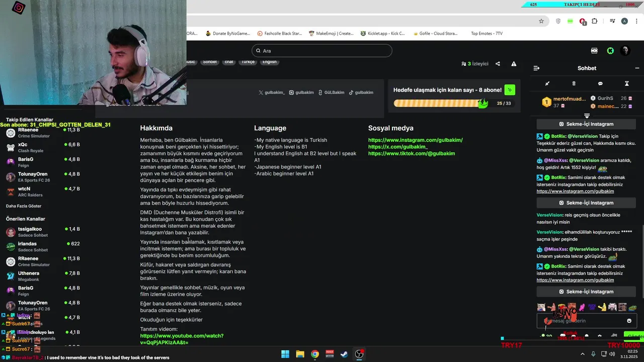Collapse the chat panel using the arrow icon
The width and height of the screenshot is (644, 362).
point(536,68)
